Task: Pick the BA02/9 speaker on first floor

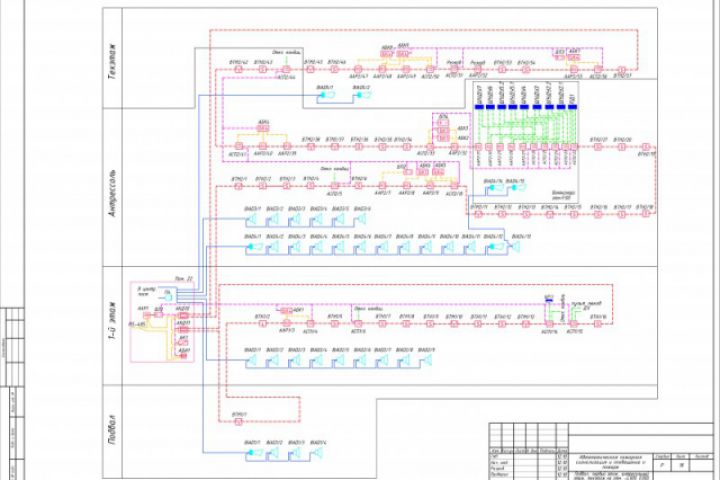Action: (426, 361)
